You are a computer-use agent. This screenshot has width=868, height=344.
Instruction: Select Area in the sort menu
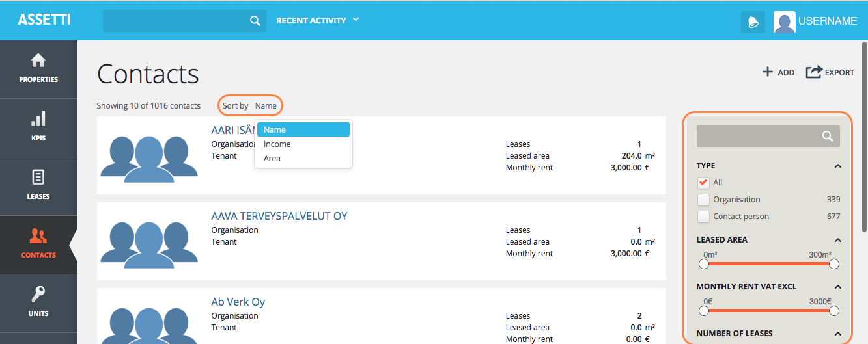coord(303,159)
